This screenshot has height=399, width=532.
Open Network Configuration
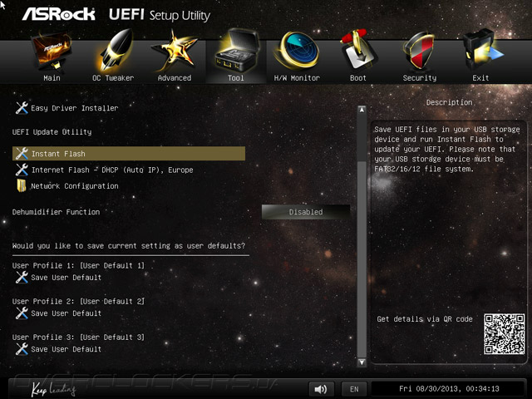point(75,186)
